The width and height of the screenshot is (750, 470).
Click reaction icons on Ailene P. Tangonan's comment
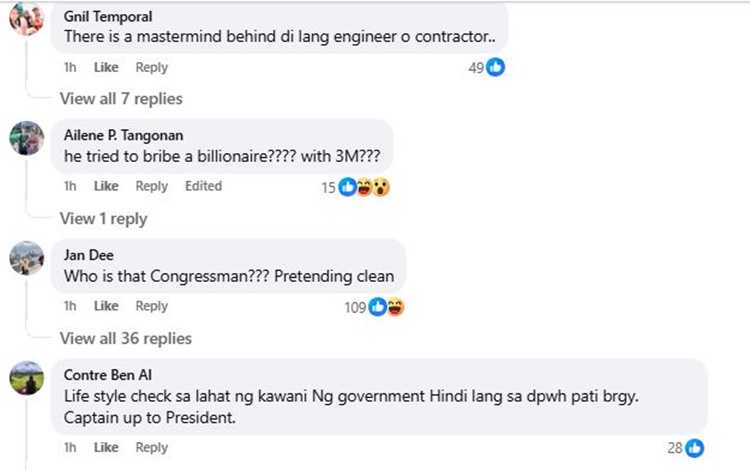coord(364,187)
